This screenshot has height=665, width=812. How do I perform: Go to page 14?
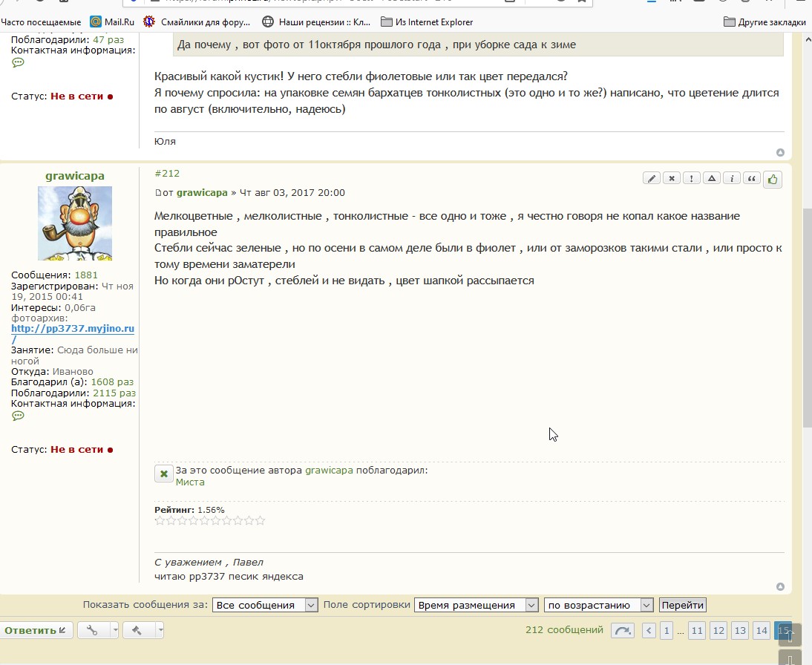coord(762,630)
